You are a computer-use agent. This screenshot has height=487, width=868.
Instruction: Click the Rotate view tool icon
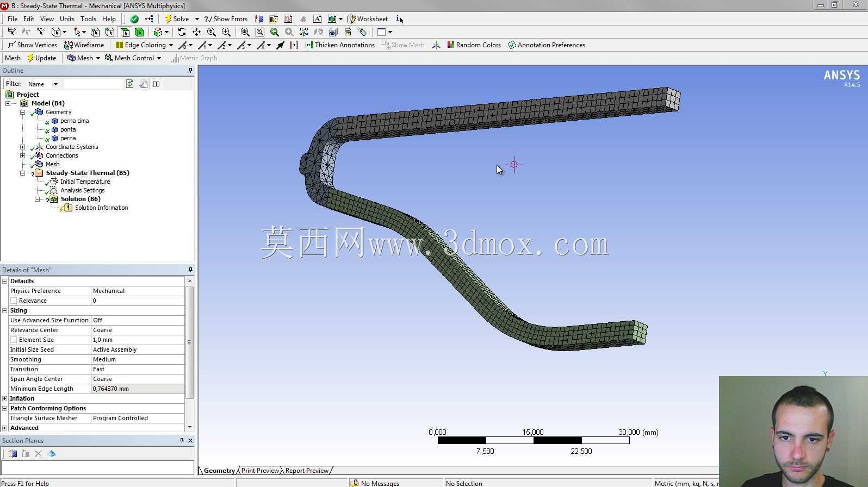[x=182, y=32]
